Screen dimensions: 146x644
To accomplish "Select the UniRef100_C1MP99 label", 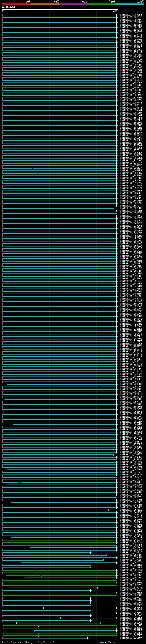I will coord(131,72).
